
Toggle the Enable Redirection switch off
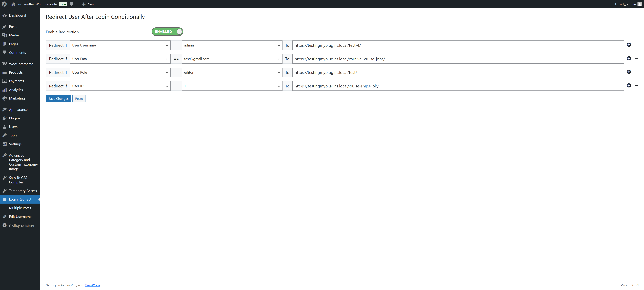(x=167, y=32)
